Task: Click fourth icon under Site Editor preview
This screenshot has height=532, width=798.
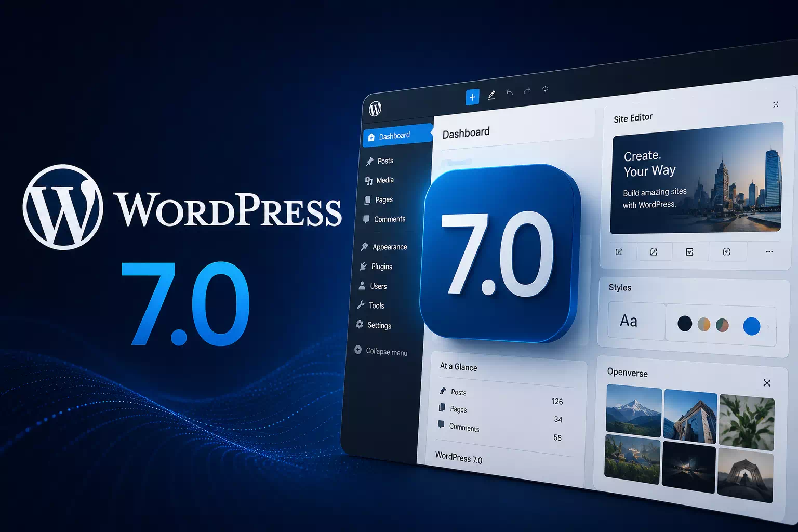Action: [726, 252]
